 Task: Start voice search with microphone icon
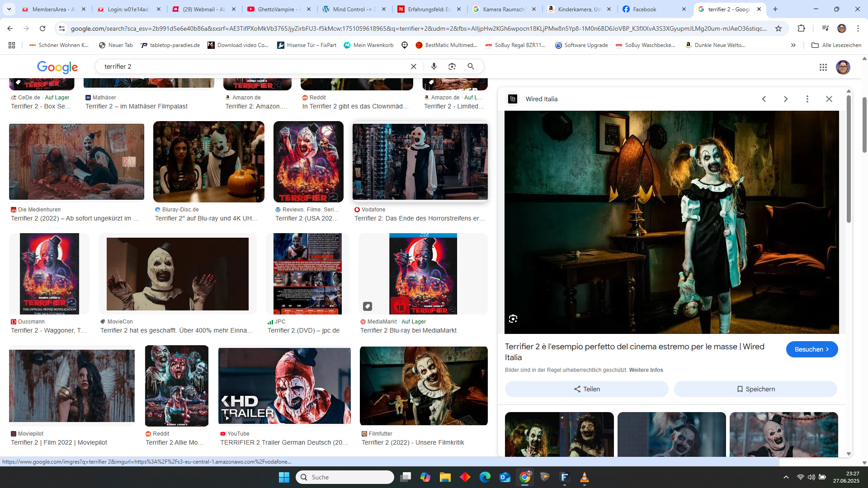[x=434, y=66]
